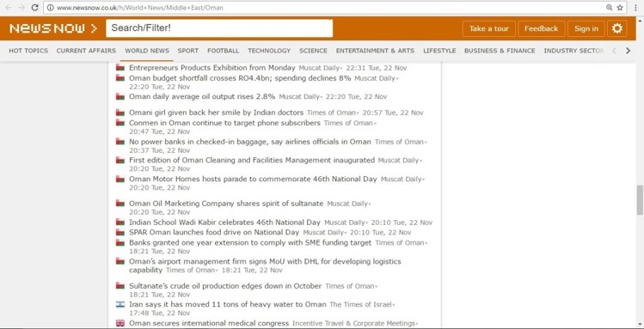This screenshot has height=329, width=644.
Task: Open No power banks in checked-in baggage article
Action: [x=249, y=142]
